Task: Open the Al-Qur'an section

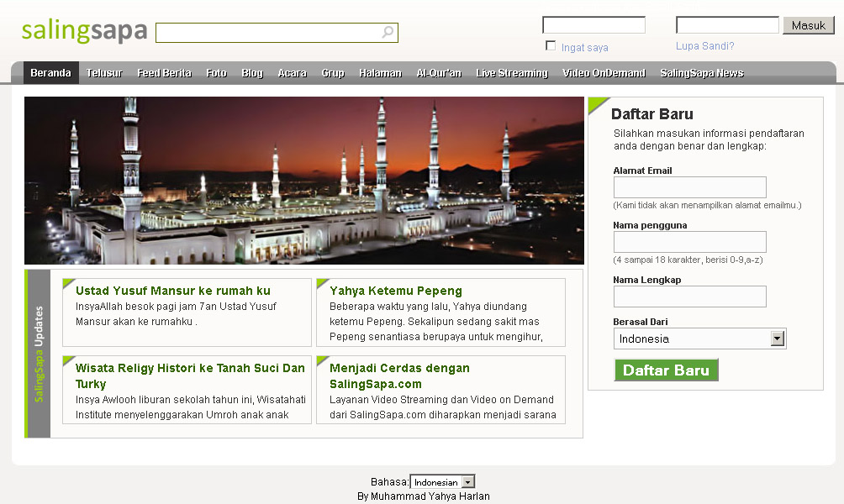Action: pyautogui.click(x=439, y=72)
